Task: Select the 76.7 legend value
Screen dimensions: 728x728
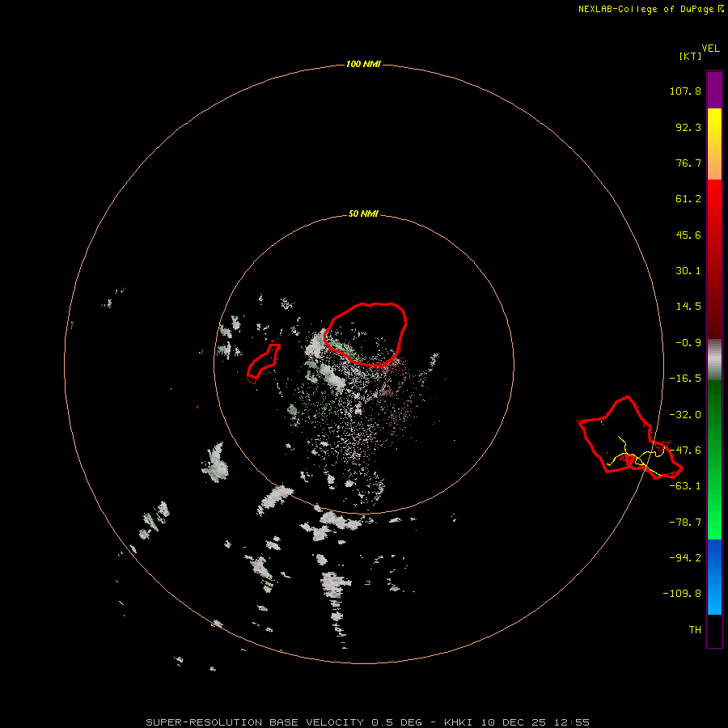Action: coord(688,163)
